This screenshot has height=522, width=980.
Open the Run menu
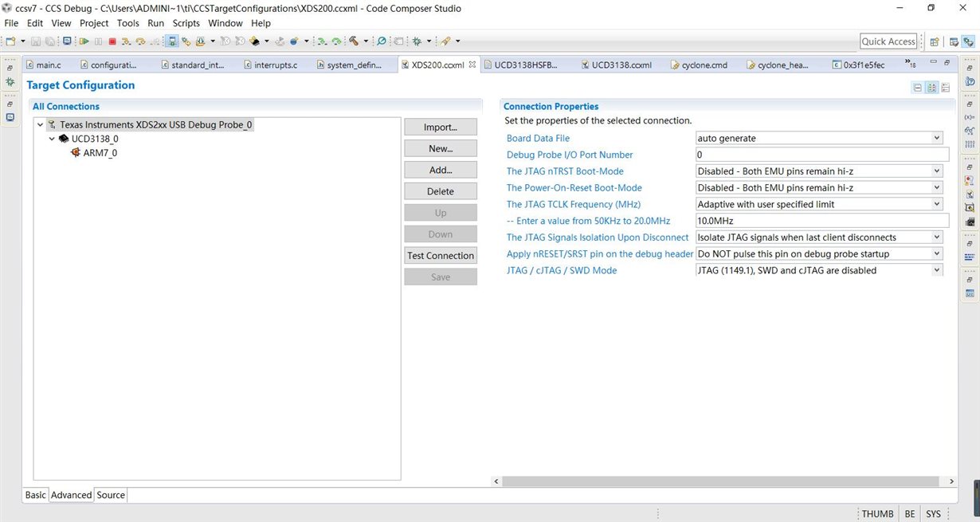pos(155,23)
